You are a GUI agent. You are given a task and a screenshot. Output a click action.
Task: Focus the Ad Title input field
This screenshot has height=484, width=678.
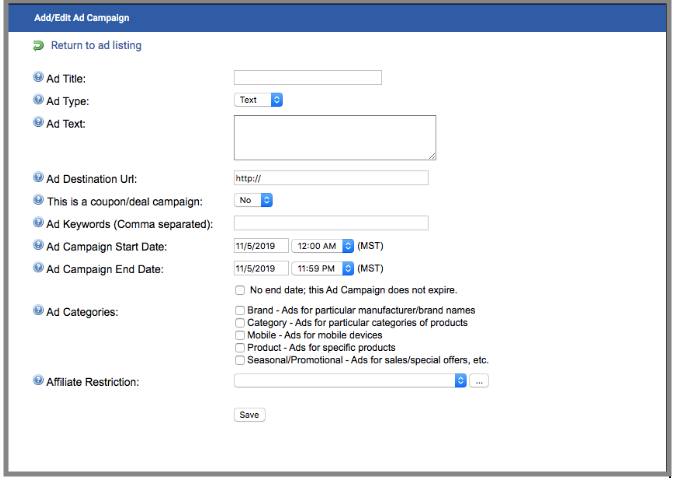[x=308, y=77]
